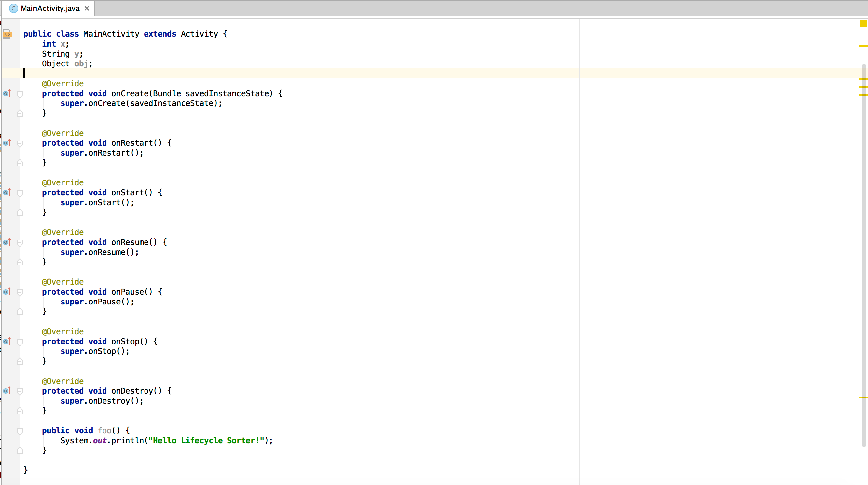Screen dimensions: 868x485
Task: Click the Java class icon on the tab
Action: [x=14, y=8]
